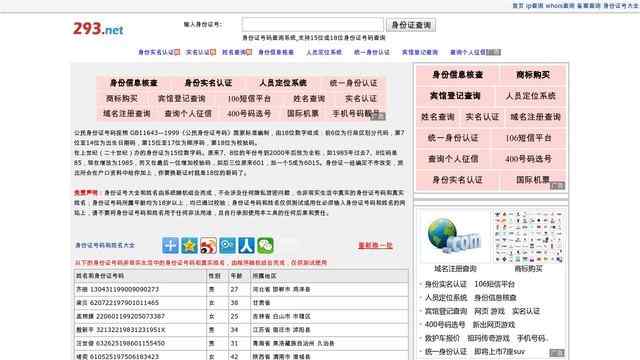Share to Renren with the 人 icon
Viewport: 640px width, 360px height.
point(247,245)
